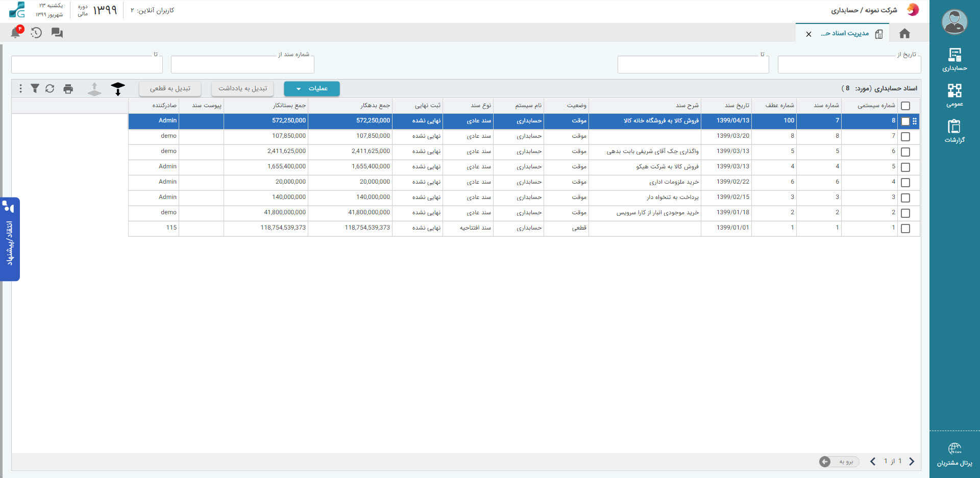Open the chat messages icon
This screenshot has width=980, height=478.
tap(57, 33)
